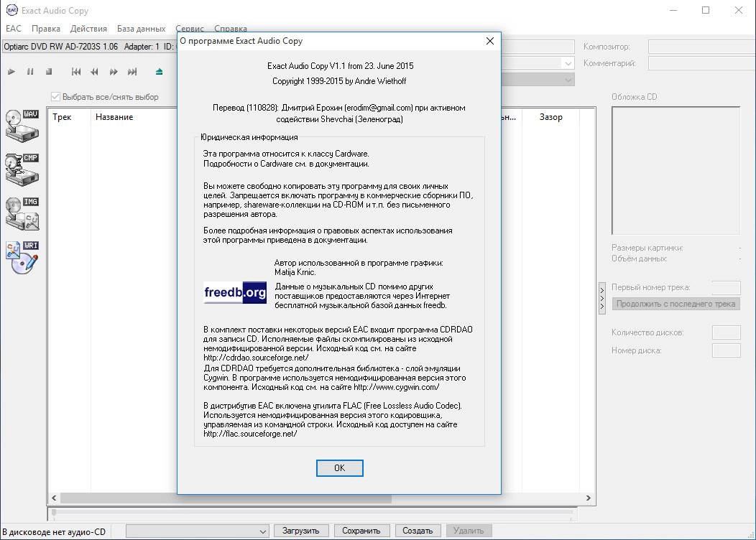The height and width of the screenshot is (540, 756).
Task: Click the green eject CD icon
Action: pos(159,72)
